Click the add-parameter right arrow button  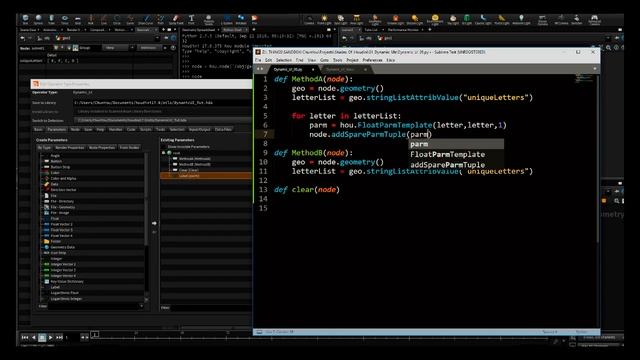(154, 223)
